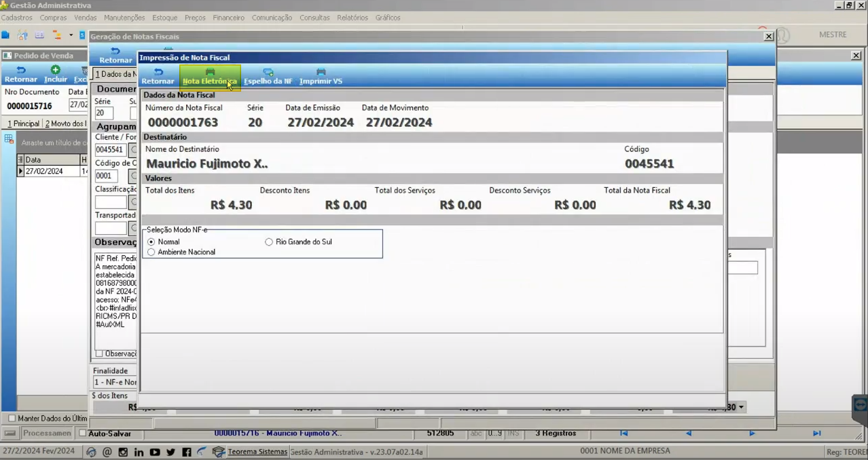The height and width of the screenshot is (460, 868).
Task: Open the YouTube icon in status bar
Action: [x=155, y=452]
